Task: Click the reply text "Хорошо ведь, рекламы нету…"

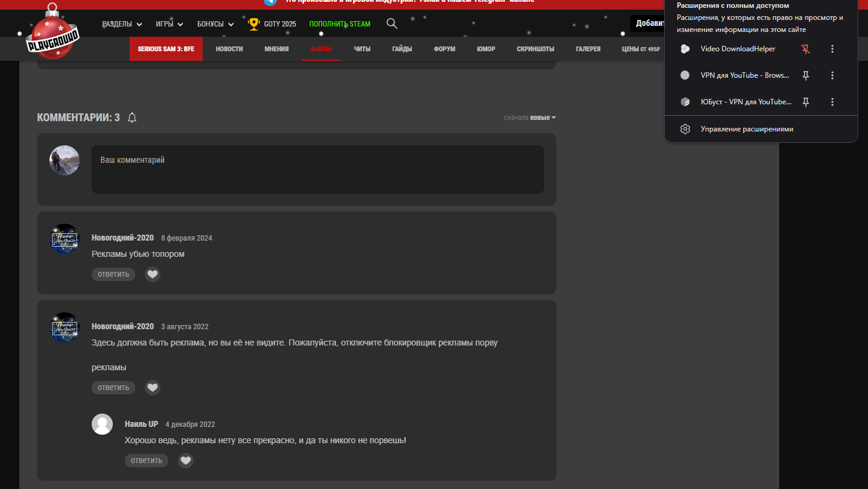Action: 265,440
